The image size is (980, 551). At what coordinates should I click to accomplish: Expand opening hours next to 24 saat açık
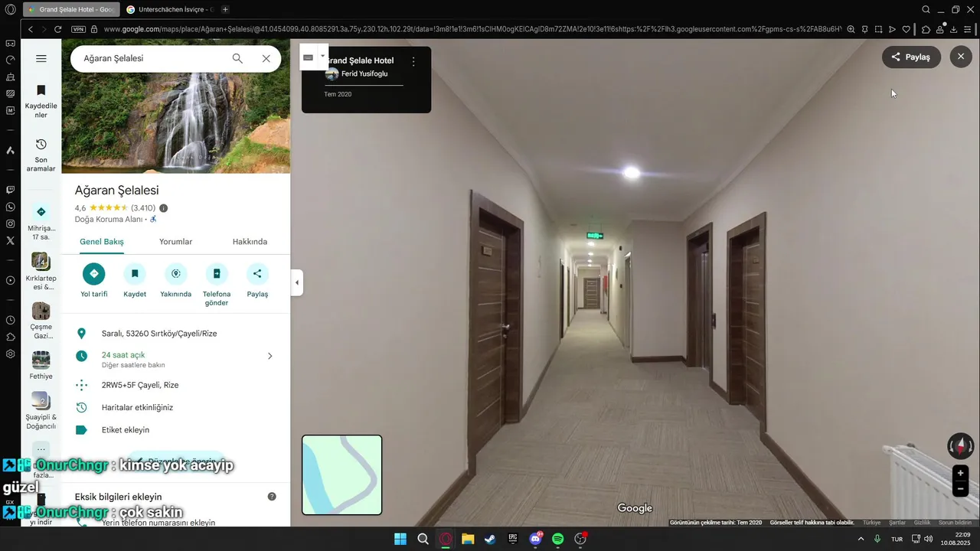pos(269,356)
